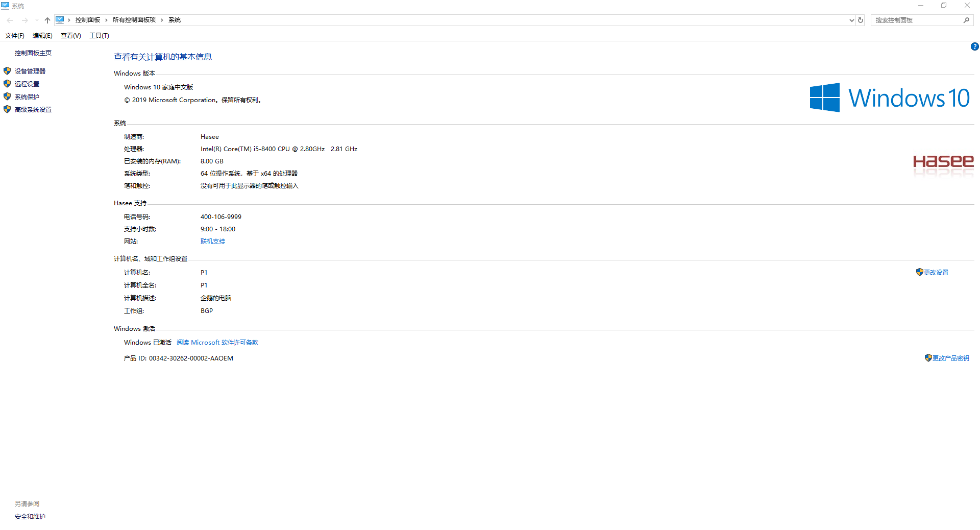Expand chevron after 控制面板 breadcrumb
980x530 pixels.
coord(106,20)
